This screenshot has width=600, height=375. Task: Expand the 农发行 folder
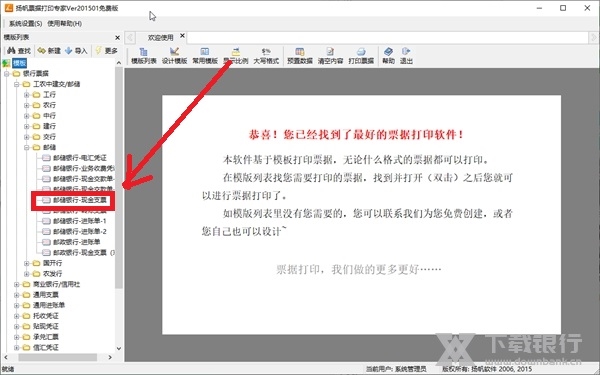[26, 274]
